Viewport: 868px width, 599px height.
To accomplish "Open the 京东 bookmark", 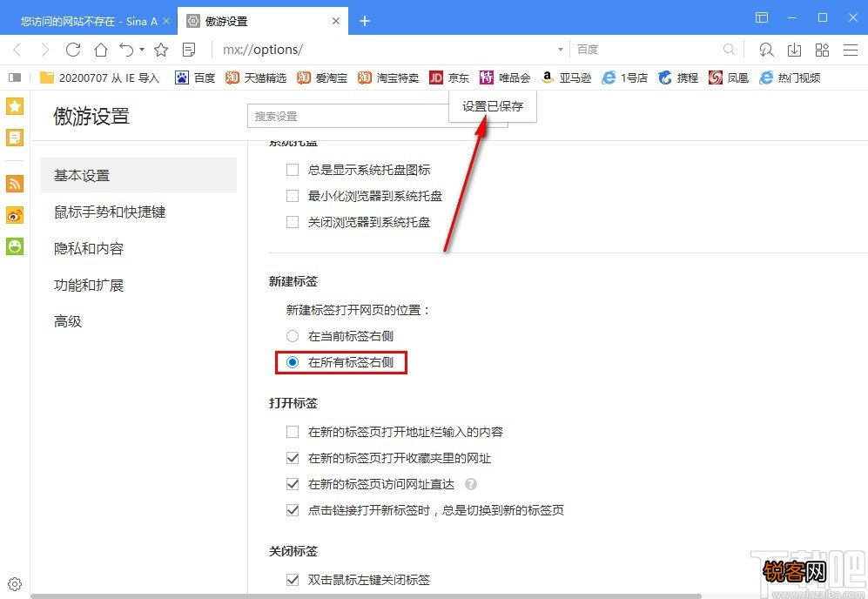I will coord(449,77).
